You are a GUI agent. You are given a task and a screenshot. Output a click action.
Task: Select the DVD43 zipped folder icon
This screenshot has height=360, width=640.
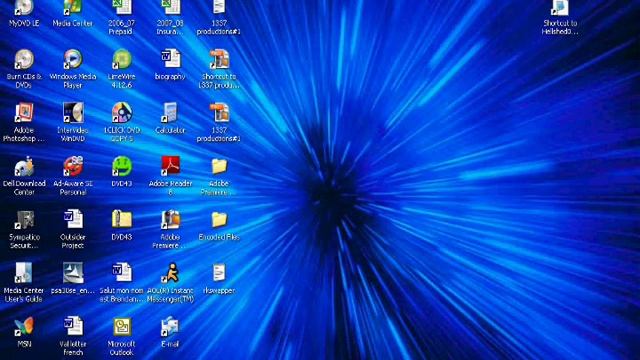(x=122, y=220)
